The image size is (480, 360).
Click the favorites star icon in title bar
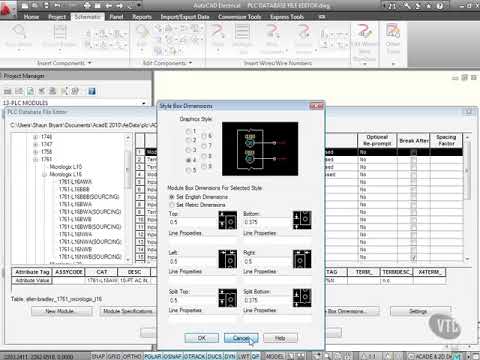(x=429, y=5)
